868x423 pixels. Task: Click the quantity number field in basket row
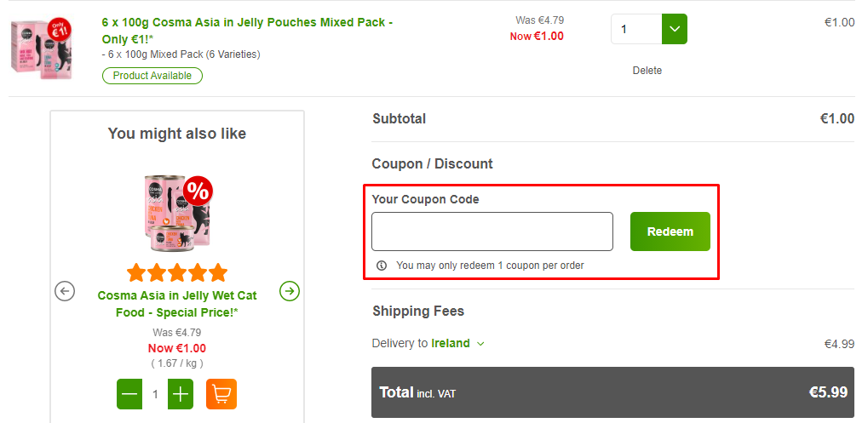(x=636, y=29)
